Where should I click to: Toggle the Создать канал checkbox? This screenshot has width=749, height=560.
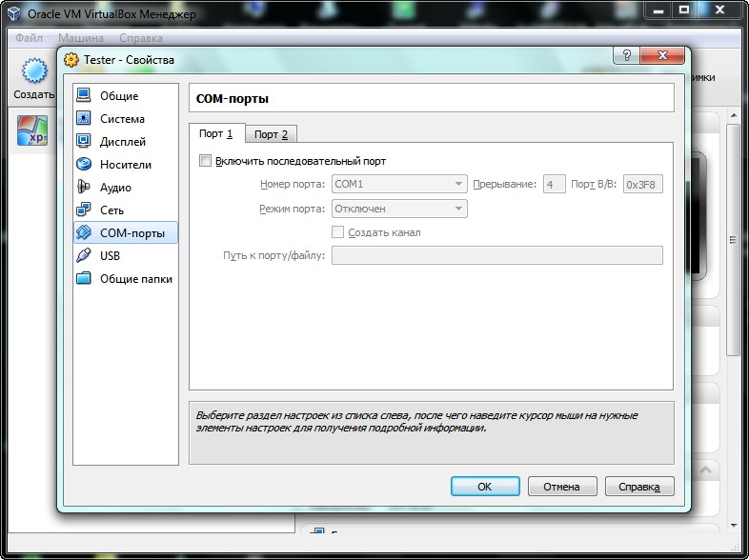(x=337, y=232)
